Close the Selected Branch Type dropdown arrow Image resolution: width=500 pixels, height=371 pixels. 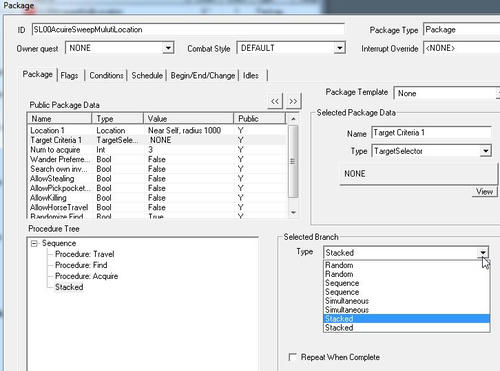(x=483, y=253)
